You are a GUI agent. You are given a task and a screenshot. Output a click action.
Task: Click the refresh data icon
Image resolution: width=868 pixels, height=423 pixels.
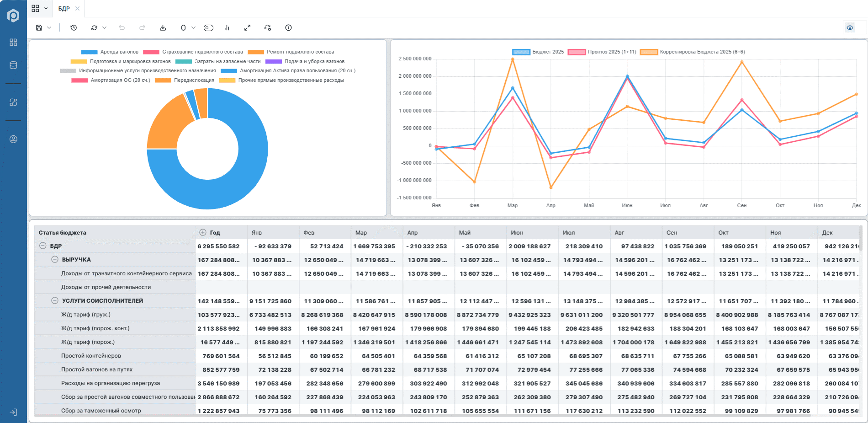[94, 28]
